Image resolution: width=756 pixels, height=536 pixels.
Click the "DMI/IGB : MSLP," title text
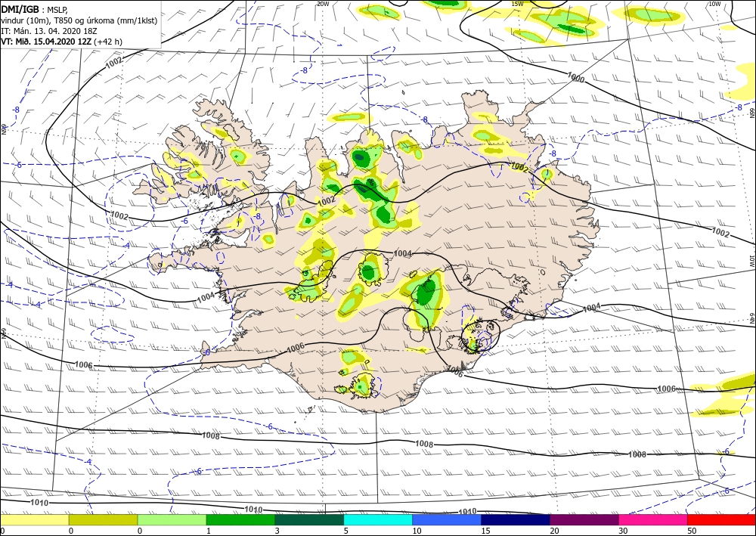click(x=35, y=9)
